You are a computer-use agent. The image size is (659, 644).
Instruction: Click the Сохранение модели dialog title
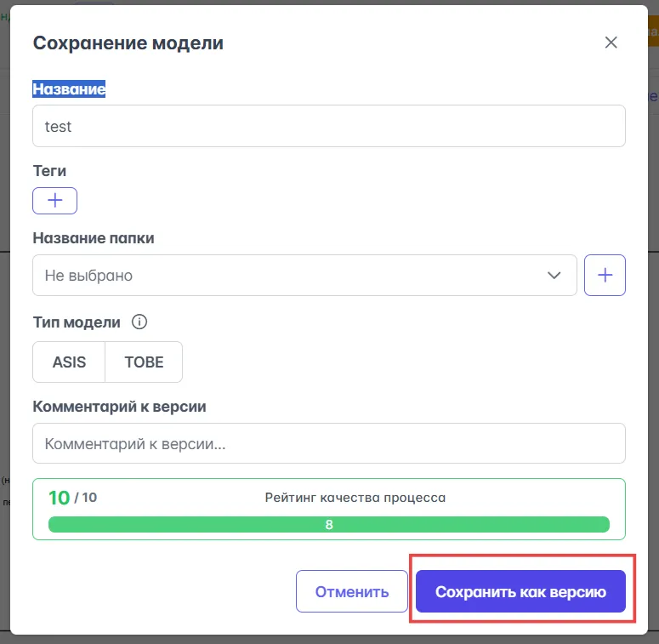coord(128,43)
